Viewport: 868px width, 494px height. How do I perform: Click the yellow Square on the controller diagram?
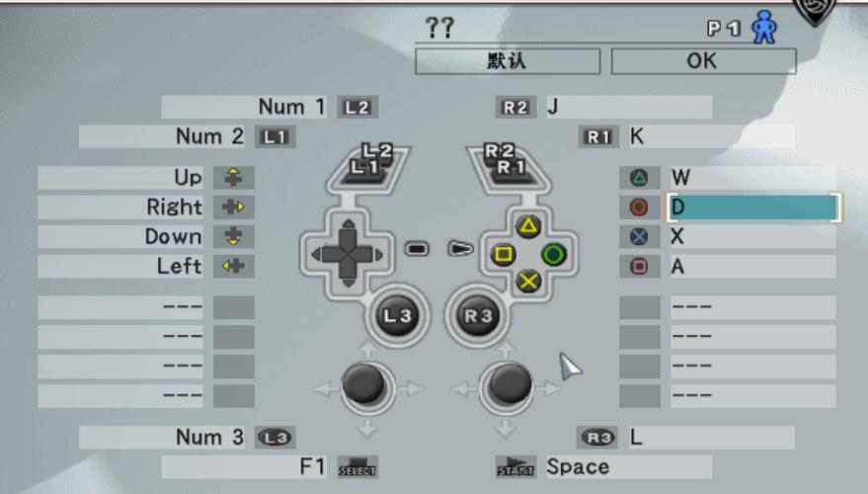504,254
